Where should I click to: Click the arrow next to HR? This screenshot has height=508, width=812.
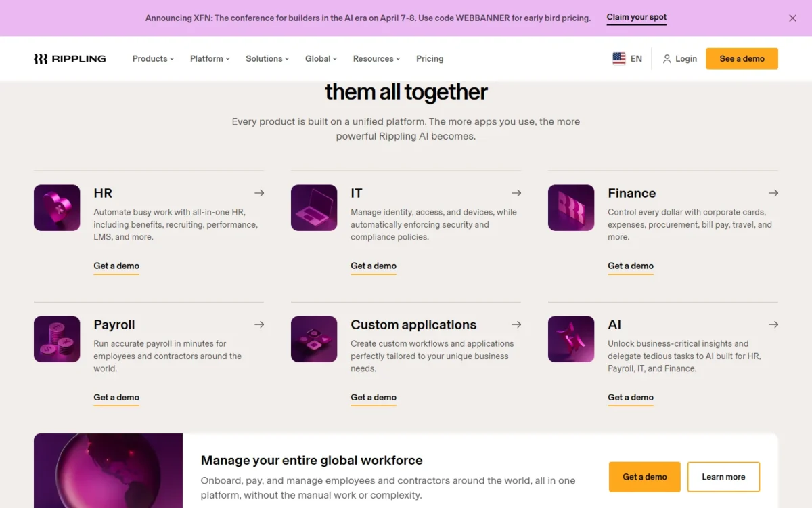click(x=259, y=193)
